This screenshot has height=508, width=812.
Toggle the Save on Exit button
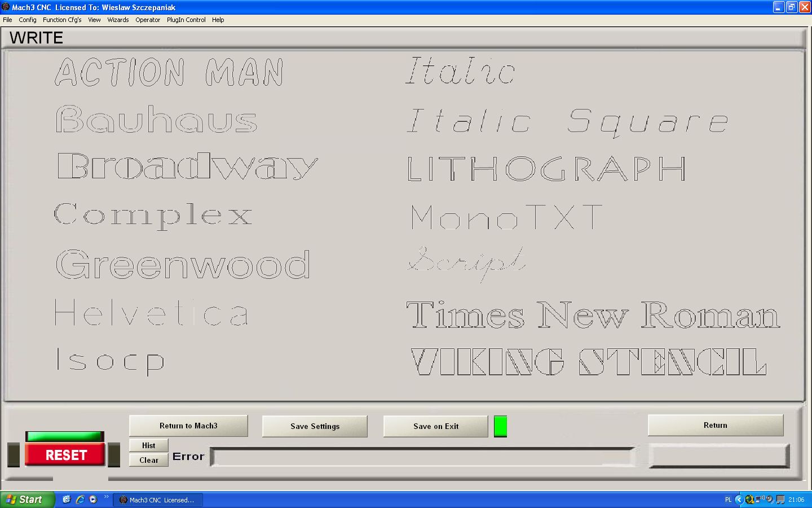(436, 426)
